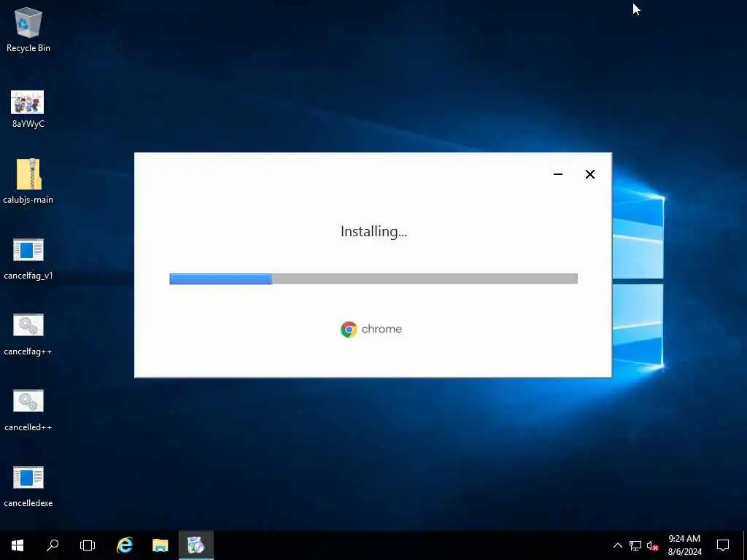Open the clock showing 9:24 AM
747x560 pixels.
coord(684,545)
